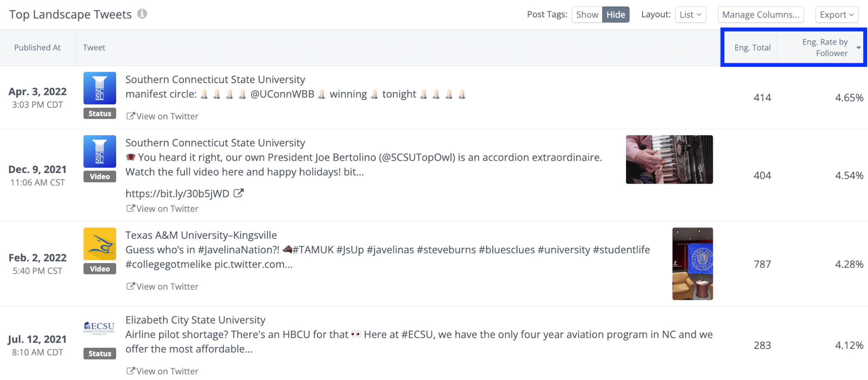Sort by Published At column header
This screenshot has height=380, width=868.
pos(37,47)
